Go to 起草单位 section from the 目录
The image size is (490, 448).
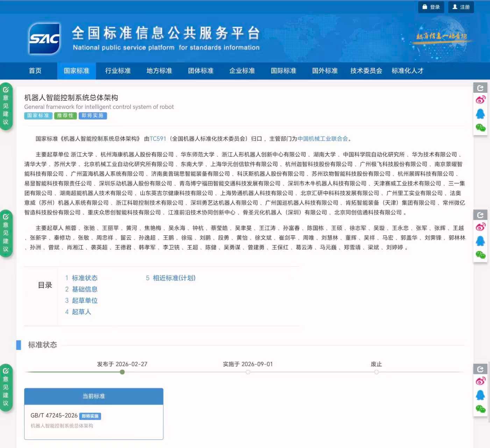84,300
